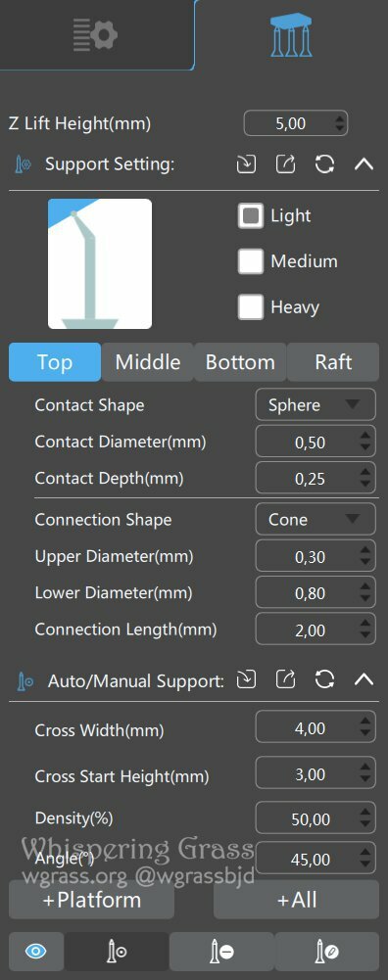This screenshot has width=388, height=980.
Task: Select the edit support tool icon
Action: click(x=326, y=952)
